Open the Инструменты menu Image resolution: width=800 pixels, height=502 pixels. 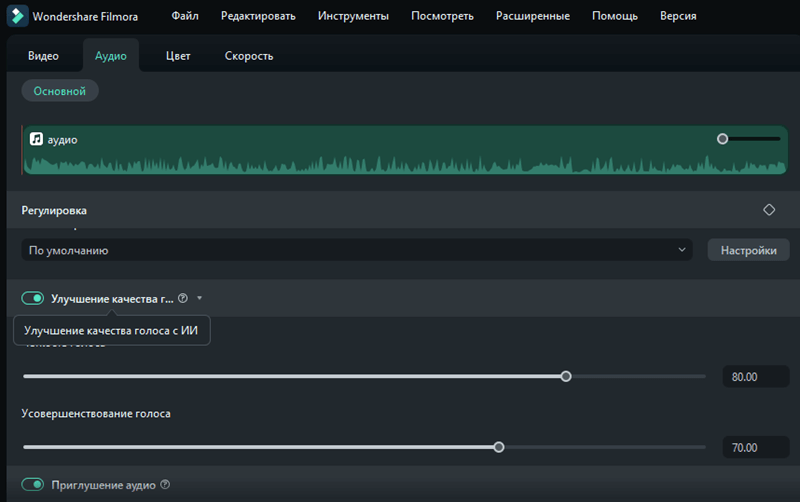(352, 16)
